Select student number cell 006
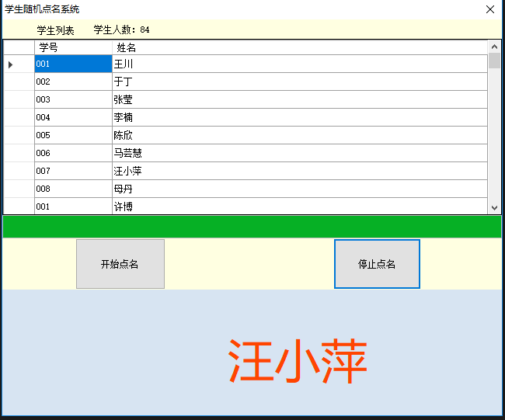This screenshot has height=420, width=505. pyautogui.click(x=73, y=153)
